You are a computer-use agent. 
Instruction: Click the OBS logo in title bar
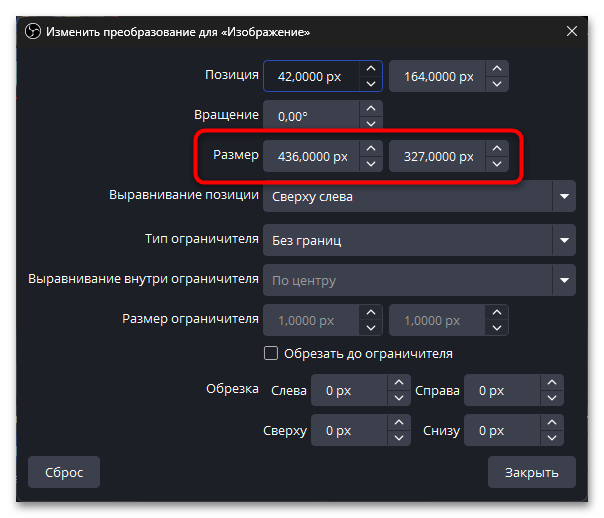point(33,31)
